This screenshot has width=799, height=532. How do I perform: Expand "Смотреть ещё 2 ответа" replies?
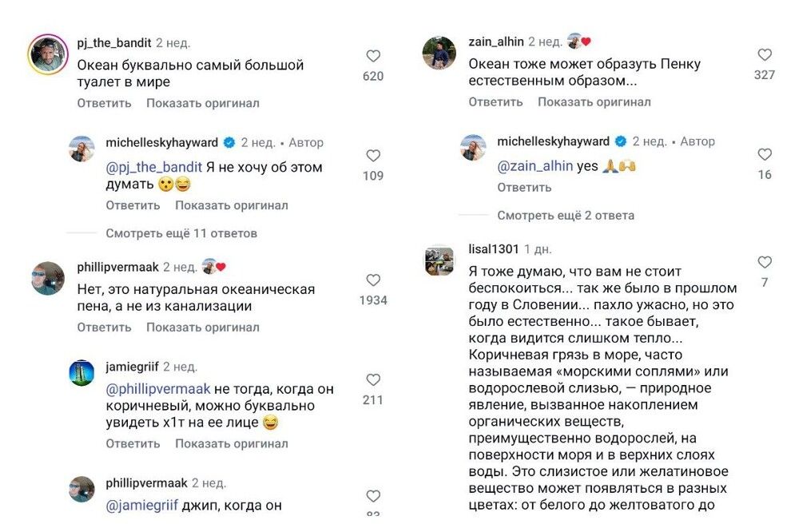pos(566,215)
